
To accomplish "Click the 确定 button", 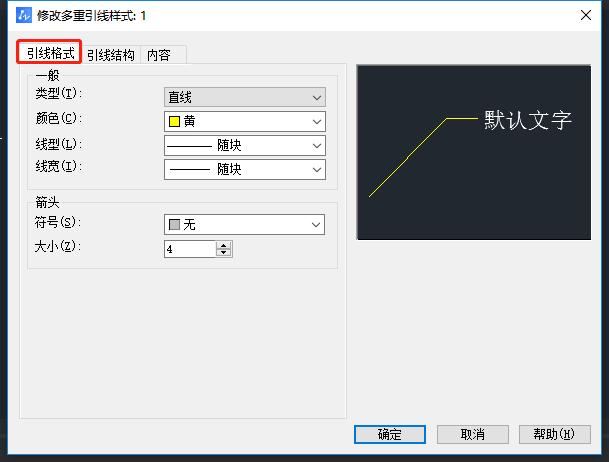I will pyautogui.click(x=390, y=434).
